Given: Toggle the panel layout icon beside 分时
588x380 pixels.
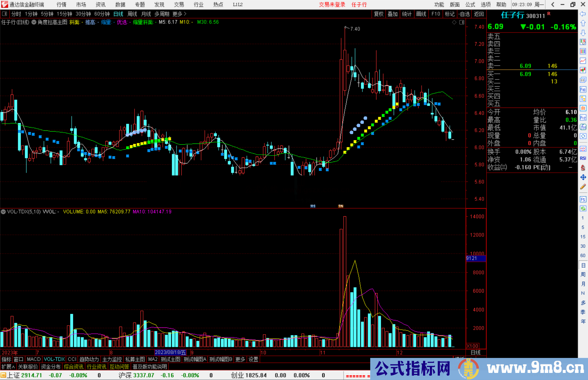Looking at the screenshot, I should pos(5,14).
